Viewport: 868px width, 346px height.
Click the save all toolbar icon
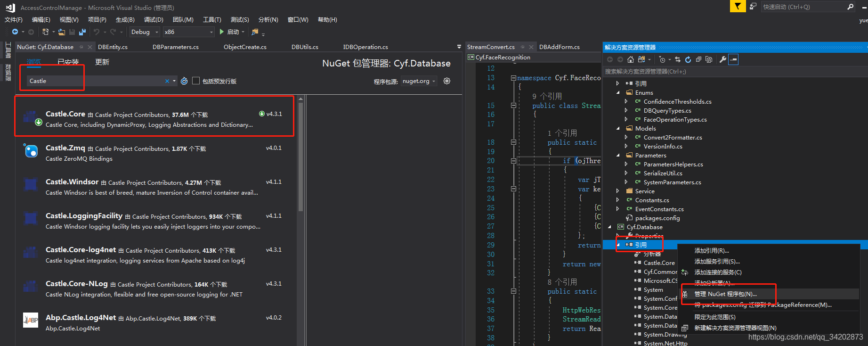click(x=82, y=32)
